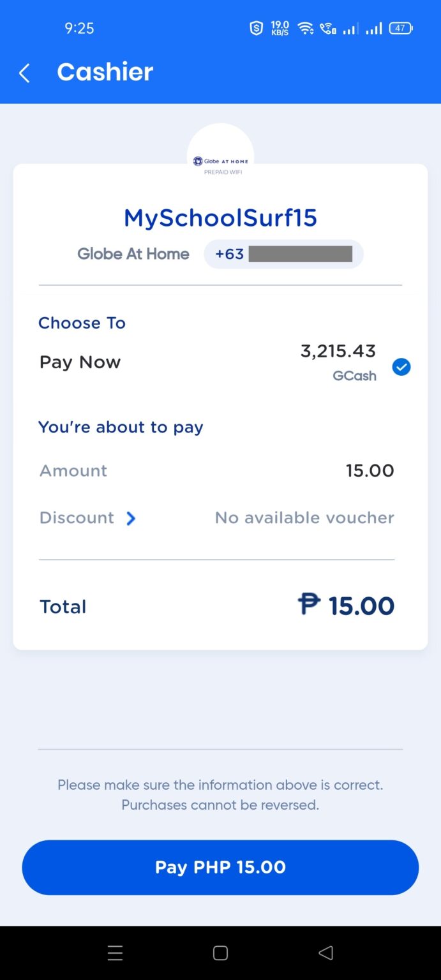This screenshot has height=980, width=441.
Task: Tap the masked +63 phone number field
Action: [x=283, y=253]
